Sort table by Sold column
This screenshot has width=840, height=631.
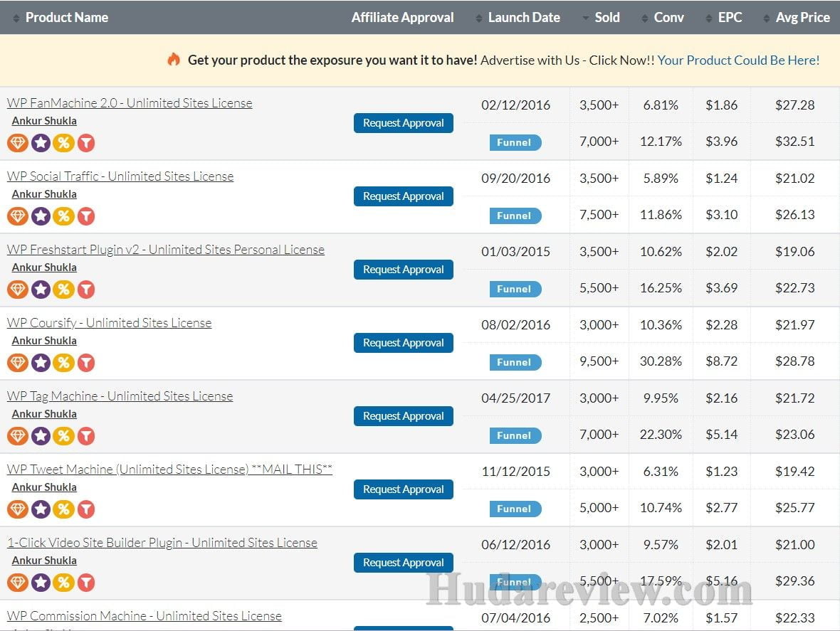601,18
